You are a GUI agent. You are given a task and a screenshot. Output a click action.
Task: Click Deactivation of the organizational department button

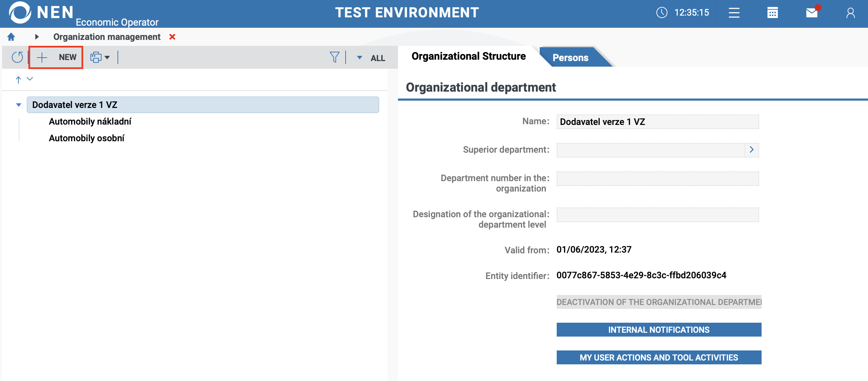point(659,302)
